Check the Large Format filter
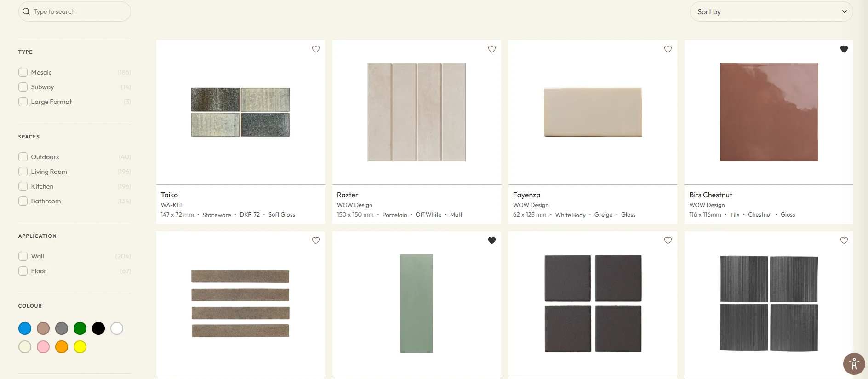 pos(23,102)
